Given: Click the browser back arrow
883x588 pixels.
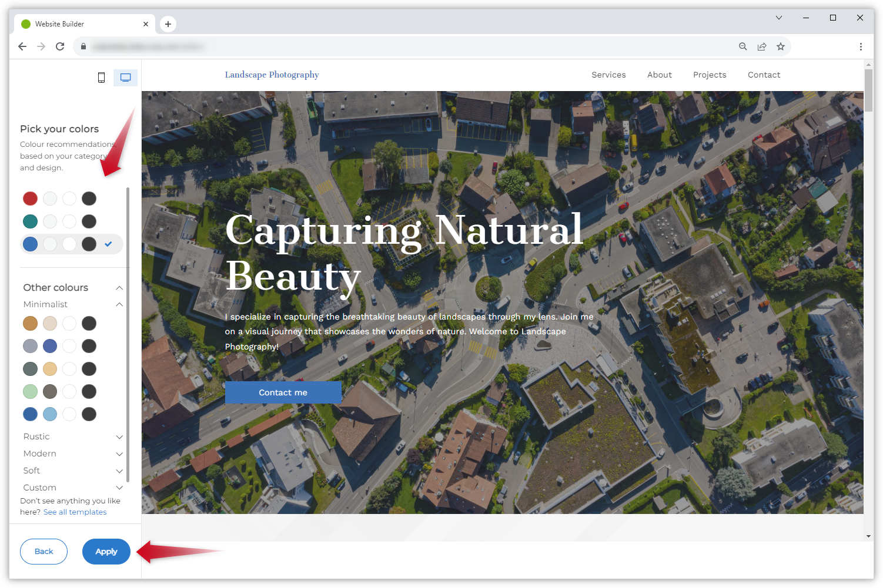Looking at the screenshot, I should (22, 46).
